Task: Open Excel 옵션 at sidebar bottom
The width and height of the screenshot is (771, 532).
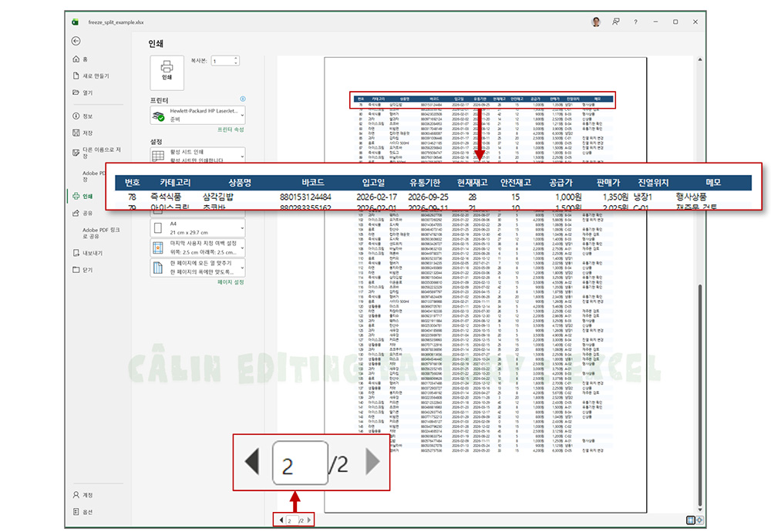Action: (x=82, y=512)
